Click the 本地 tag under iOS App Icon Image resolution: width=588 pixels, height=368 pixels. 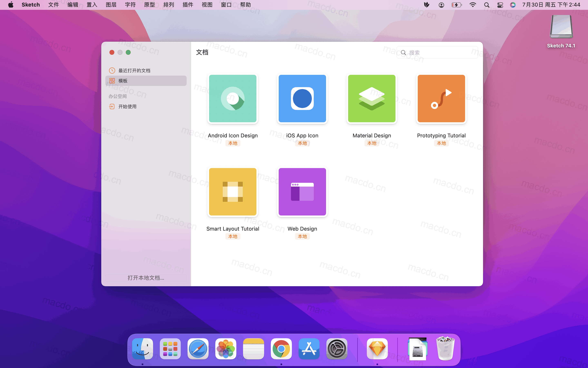click(302, 143)
